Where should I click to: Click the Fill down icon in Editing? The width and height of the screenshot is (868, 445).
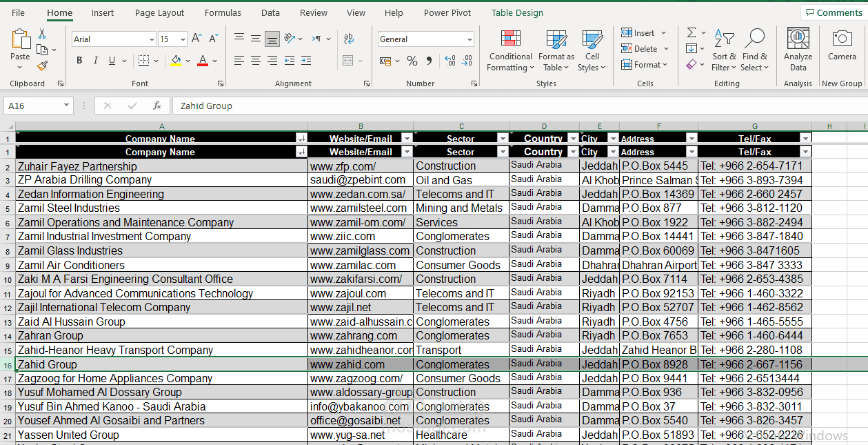coord(692,48)
